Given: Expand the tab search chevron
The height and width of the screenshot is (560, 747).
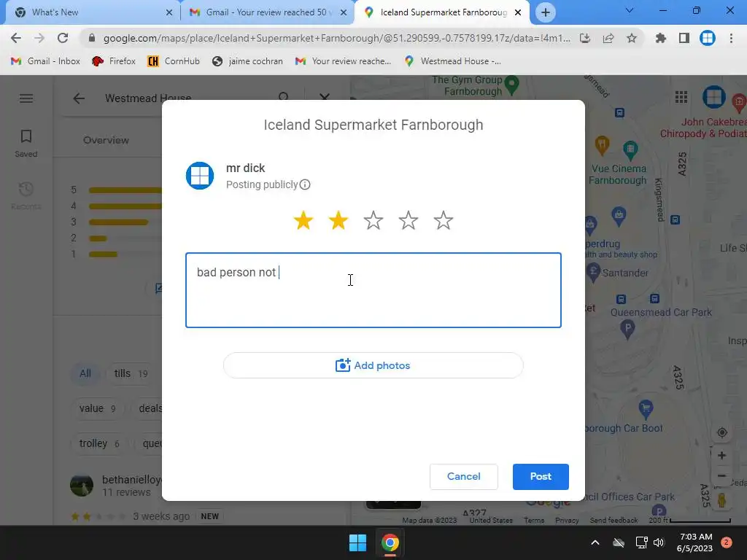Looking at the screenshot, I should tap(630, 10).
